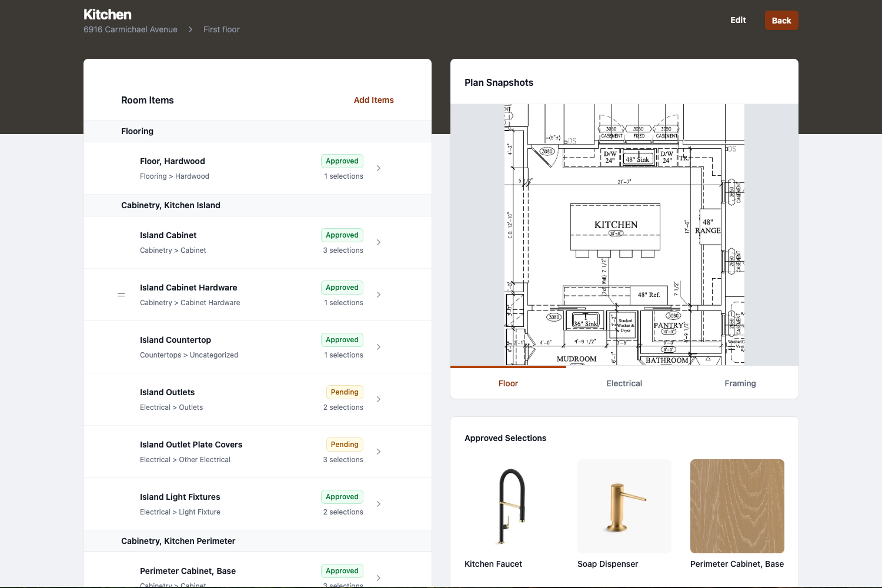Expand the Island Light Fixtures row chevron
The image size is (882, 588).
(x=379, y=504)
